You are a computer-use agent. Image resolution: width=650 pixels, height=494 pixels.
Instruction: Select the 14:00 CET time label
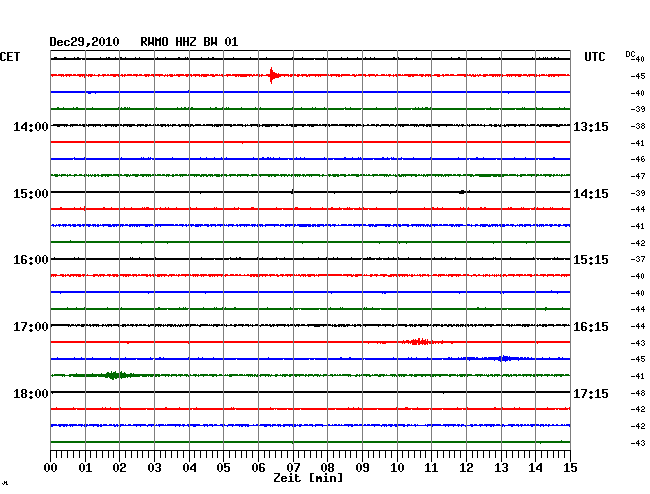[x=31, y=126]
